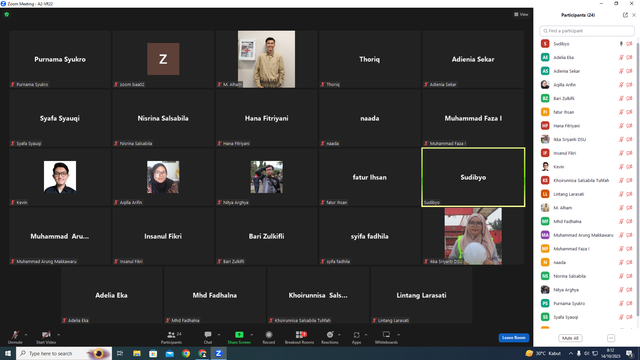This screenshot has width=640, height=360.
Task: Click Sudibyo's microphone icon in participant list
Action: pos(621,44)
